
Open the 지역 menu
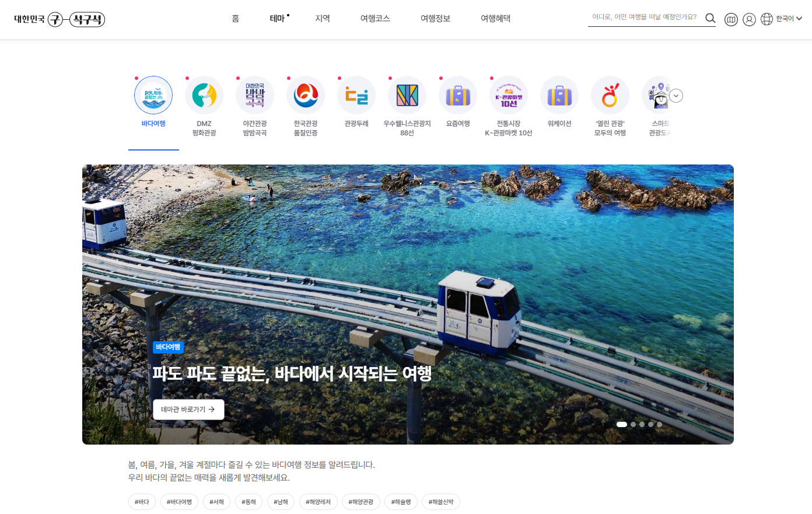coord(323,19)
